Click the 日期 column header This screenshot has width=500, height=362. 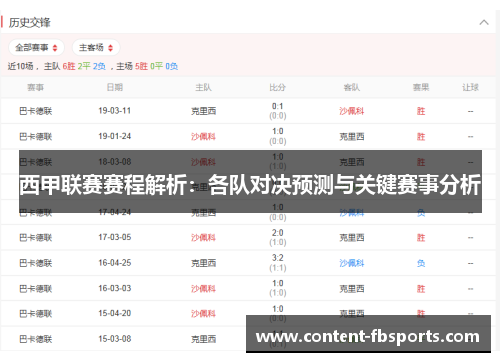115,87
